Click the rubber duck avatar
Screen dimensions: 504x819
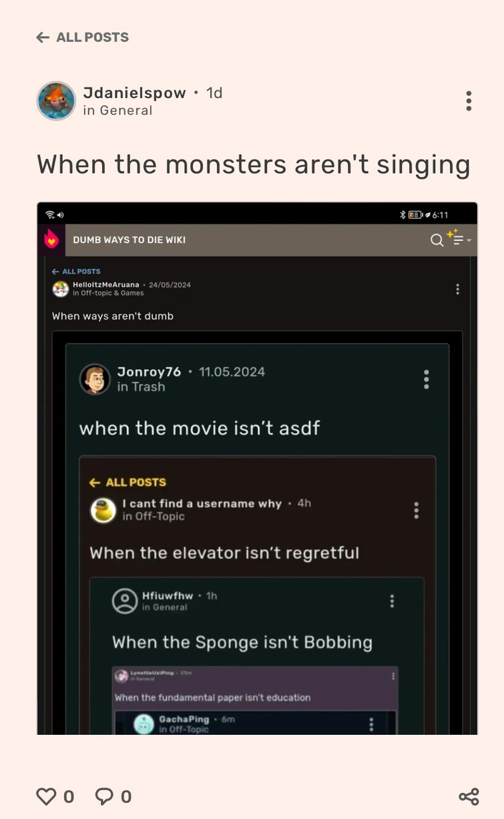click(x=103, y=510)
